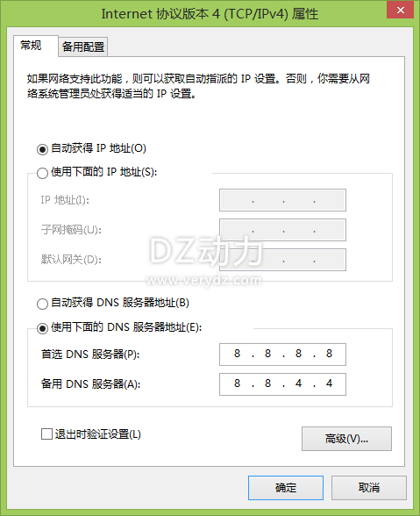Viewport: 420px width, 516px height.
Task: Click the disabled 子网掩码 field
Action: (x=282, y=230)
